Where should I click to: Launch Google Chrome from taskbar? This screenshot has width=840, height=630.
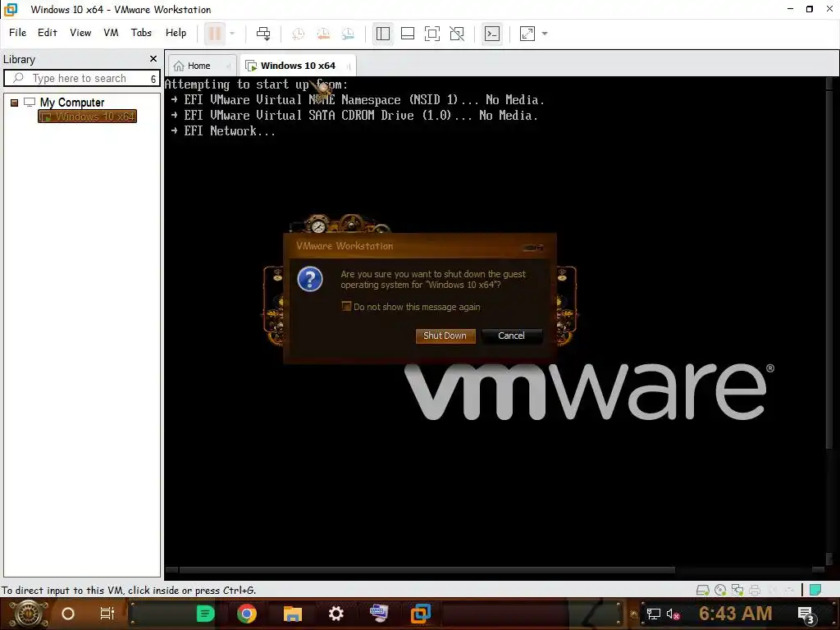[246, 614]
